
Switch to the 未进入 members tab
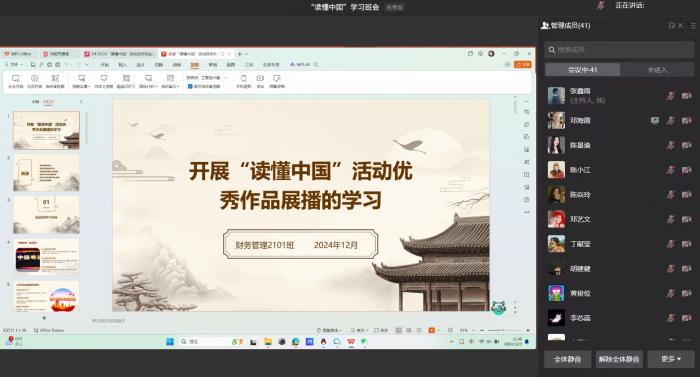pyautogui.click(x=657, y=70)
